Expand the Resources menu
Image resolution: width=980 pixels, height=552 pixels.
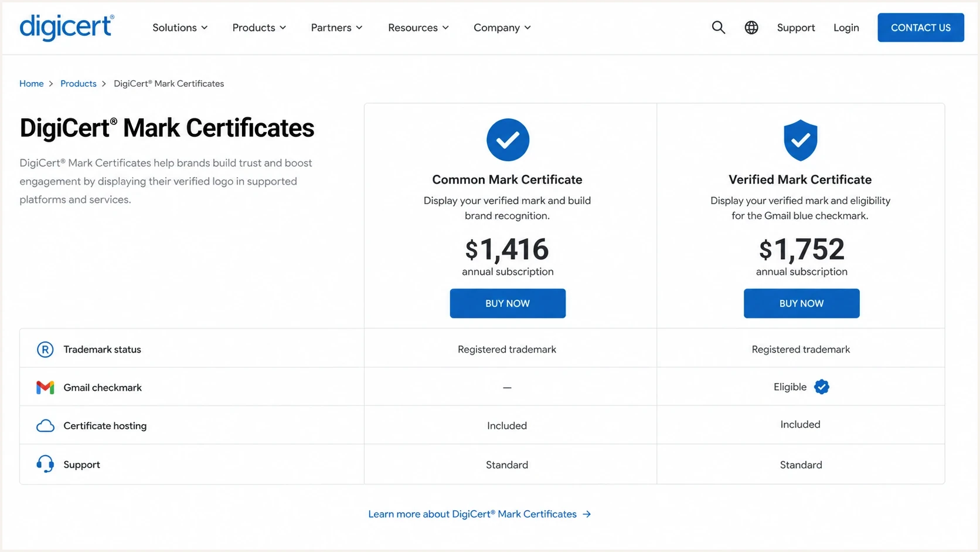[418, 28]
